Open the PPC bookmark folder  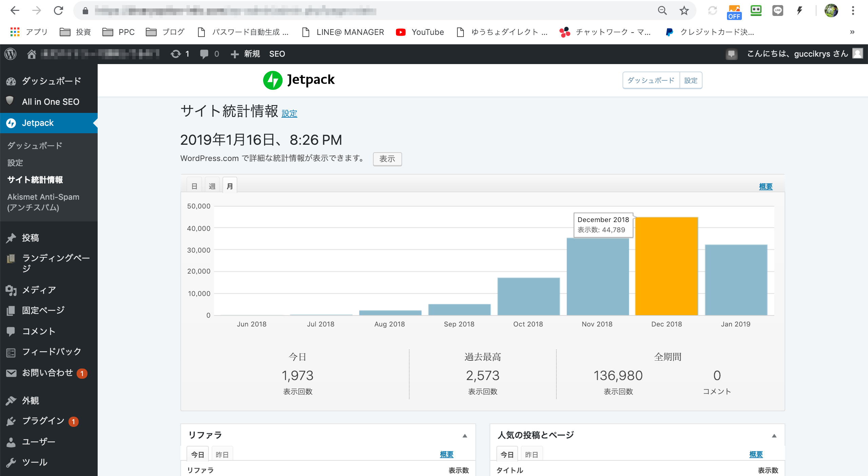pyautogui.click(x=119, y=32)
